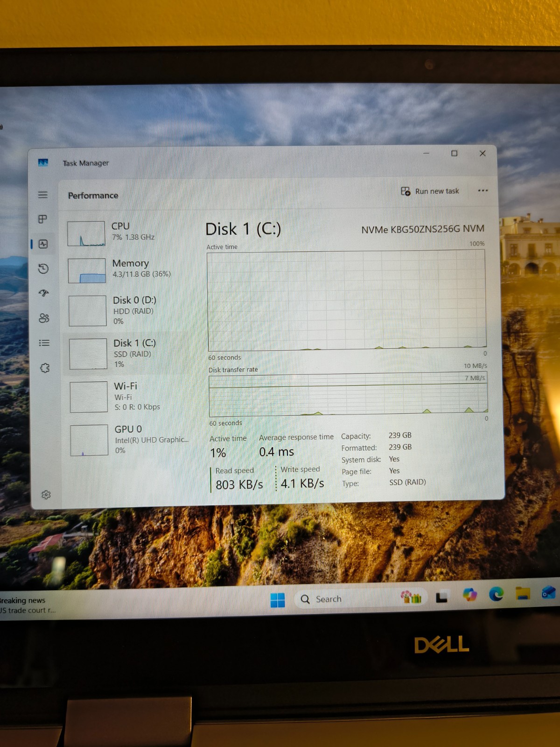Viewport: 560px width, 747px height.
Task: Click the GPU 0 mini graph thumbnail
Action: tap(89, 440)
